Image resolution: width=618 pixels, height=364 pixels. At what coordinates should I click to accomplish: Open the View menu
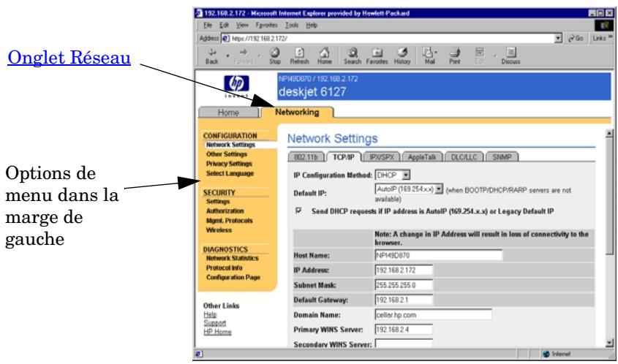click(242, 25)
